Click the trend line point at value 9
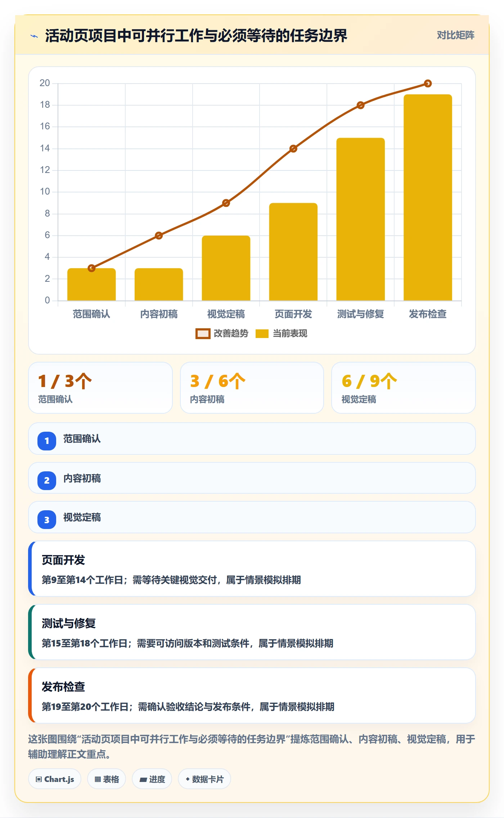Viewport: 504px width, 818px height. [226, 203]
